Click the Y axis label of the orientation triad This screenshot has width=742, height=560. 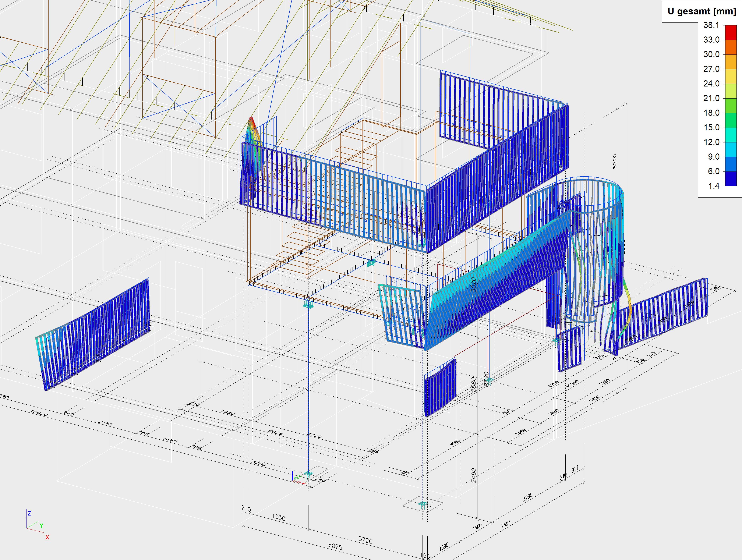tap(42, 526)
